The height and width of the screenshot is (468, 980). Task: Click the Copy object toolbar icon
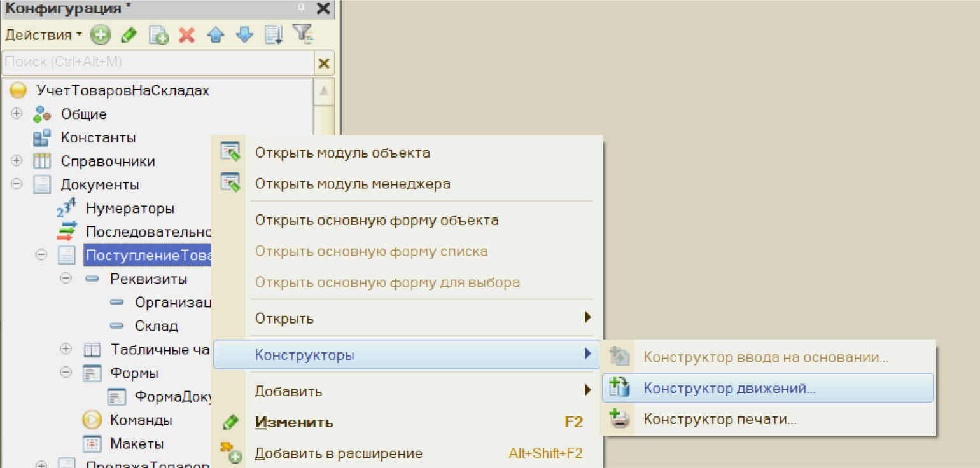158,35
